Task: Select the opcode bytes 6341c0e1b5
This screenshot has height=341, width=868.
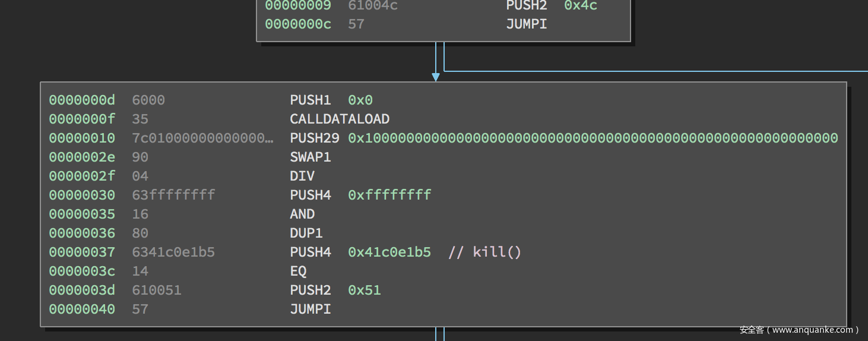Action: (173, 252)
